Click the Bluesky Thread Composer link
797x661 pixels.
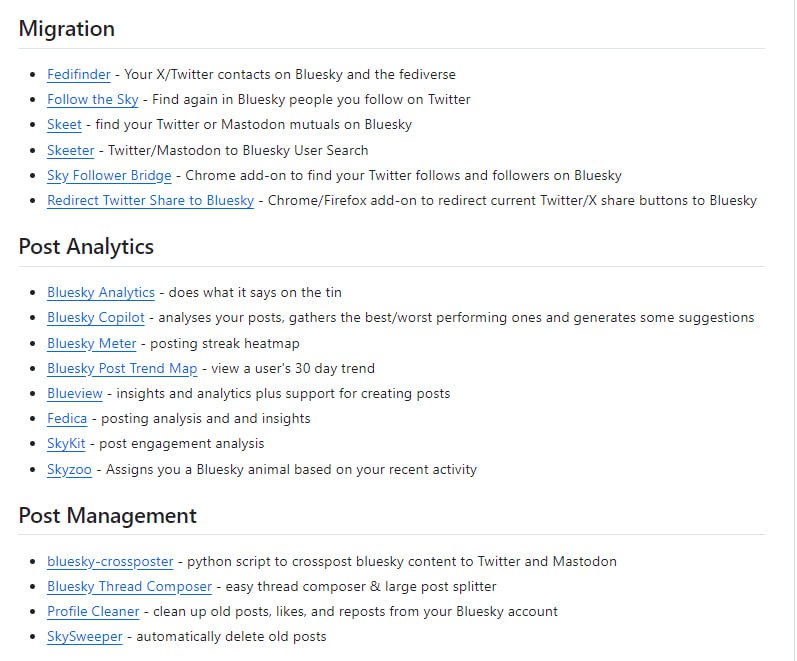coord(129,586)
